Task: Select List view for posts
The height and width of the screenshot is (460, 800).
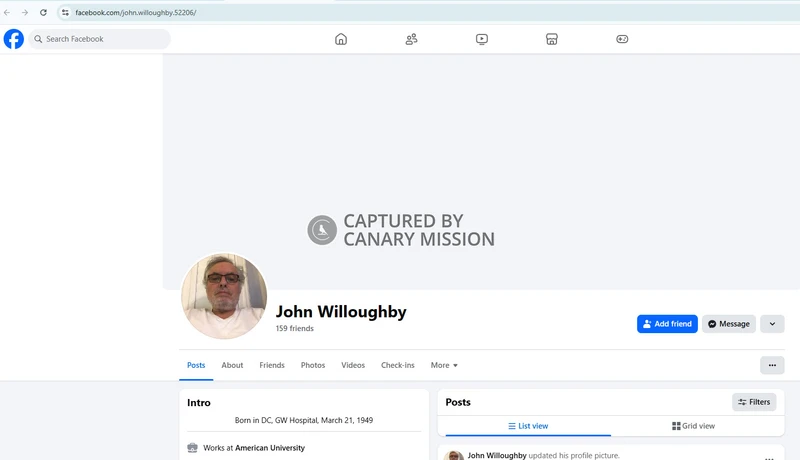Action: coord(528,426)
